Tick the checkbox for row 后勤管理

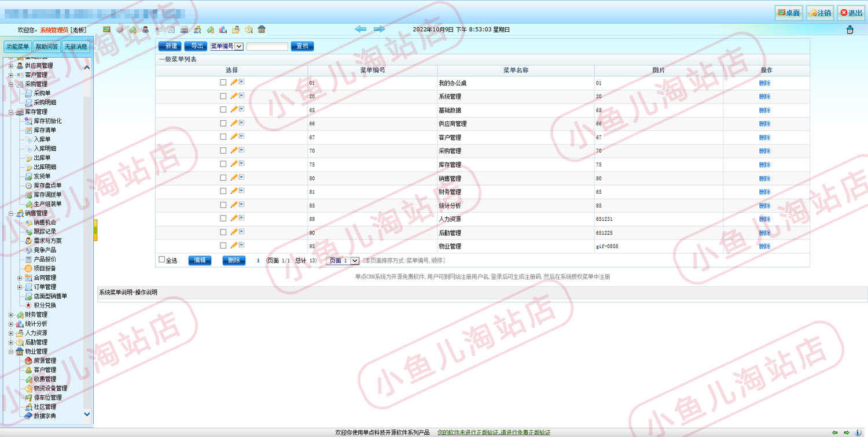223,232
